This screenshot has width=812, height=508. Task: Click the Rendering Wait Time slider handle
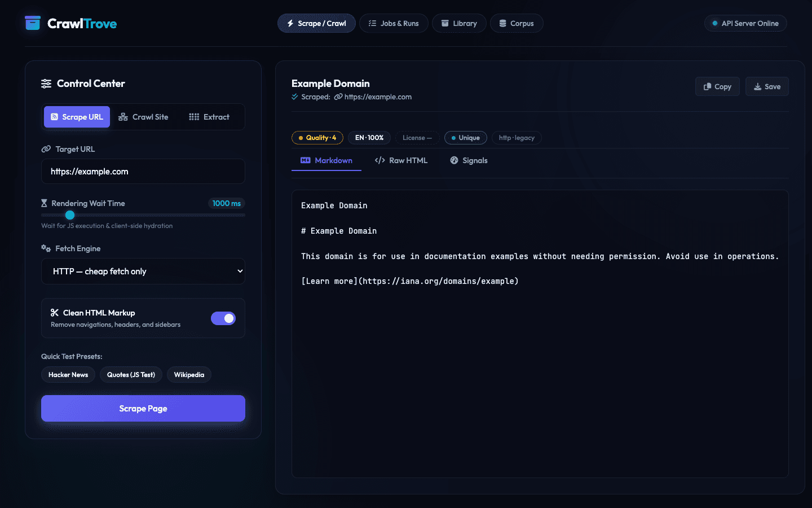[70, 215]
